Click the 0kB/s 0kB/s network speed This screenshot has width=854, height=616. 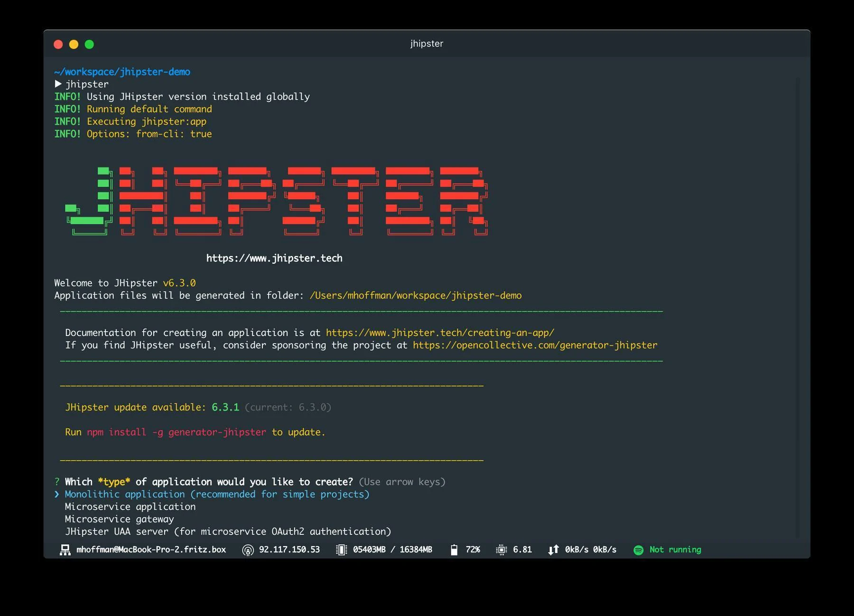(x=591, y=550)
